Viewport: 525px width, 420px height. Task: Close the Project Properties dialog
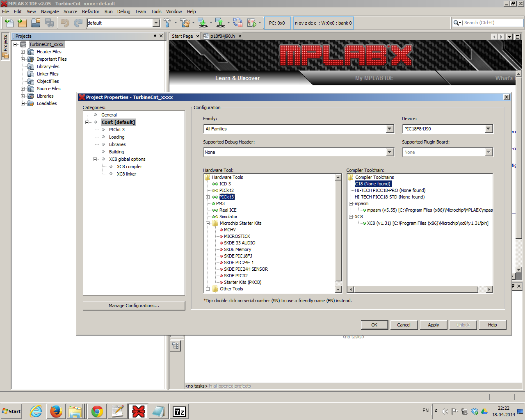507,97
